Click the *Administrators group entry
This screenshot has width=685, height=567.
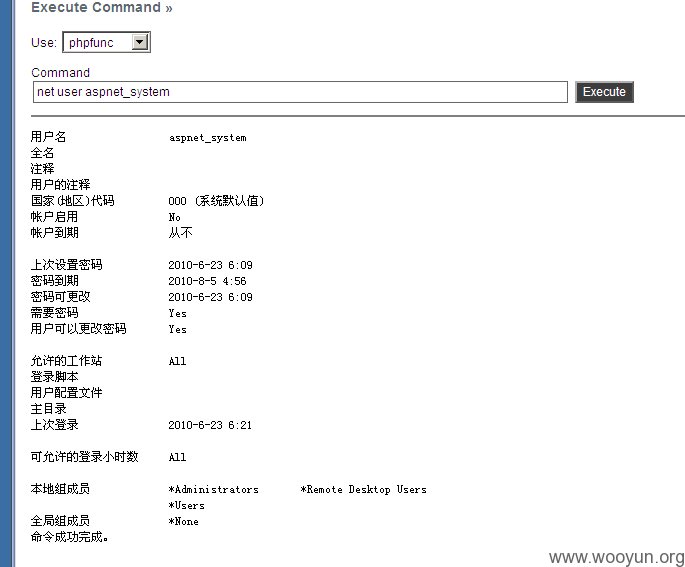(214, 489)
